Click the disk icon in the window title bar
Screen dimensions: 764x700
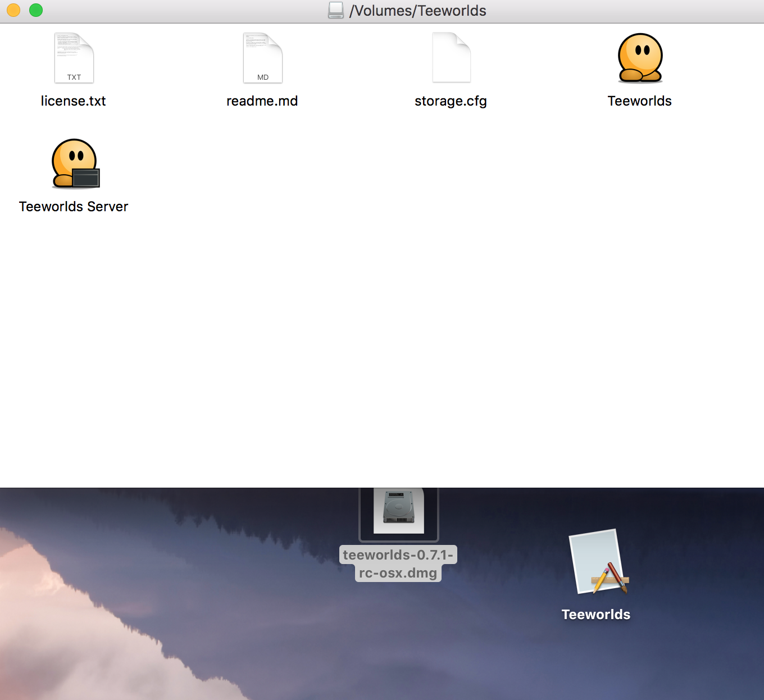pyautogui.click(x=335, y=10)
